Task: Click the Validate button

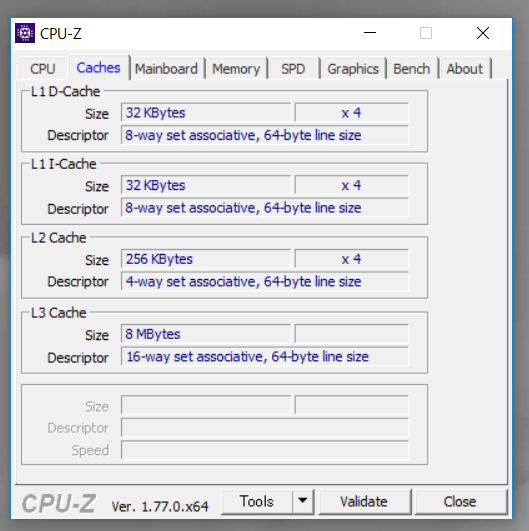Action: point(364,502)
